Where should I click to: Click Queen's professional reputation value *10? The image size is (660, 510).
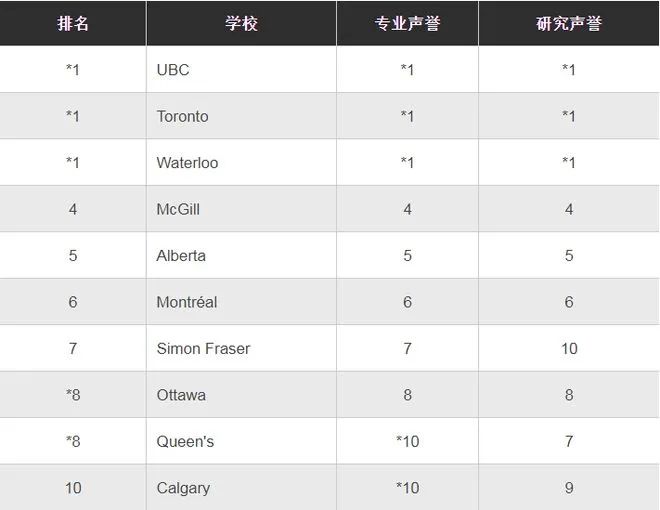click(407, 442)
